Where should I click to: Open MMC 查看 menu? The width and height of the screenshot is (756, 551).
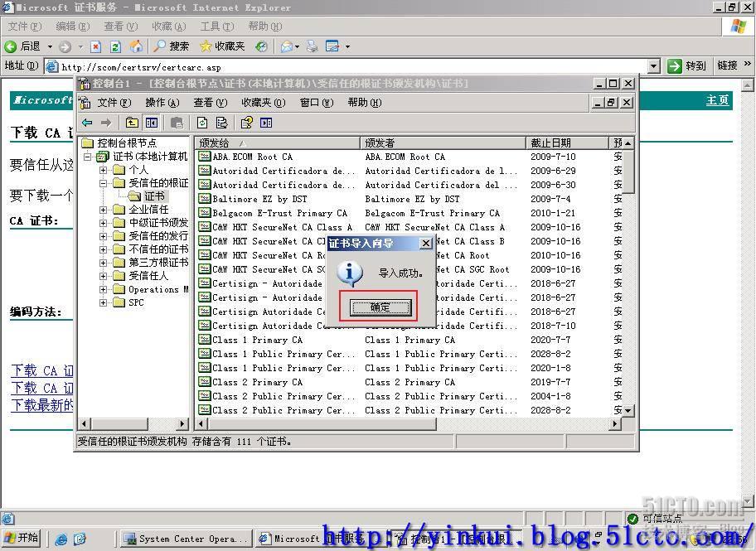[211, 103]
